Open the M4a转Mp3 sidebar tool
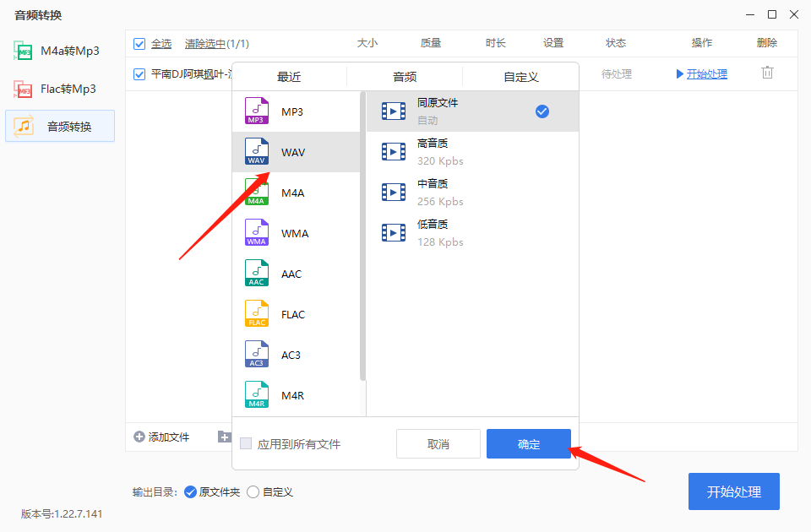 pos(57,51)
